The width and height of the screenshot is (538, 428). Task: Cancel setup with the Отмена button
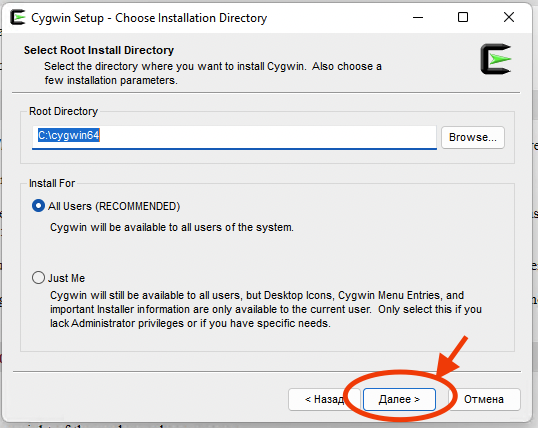coord(484,399)
